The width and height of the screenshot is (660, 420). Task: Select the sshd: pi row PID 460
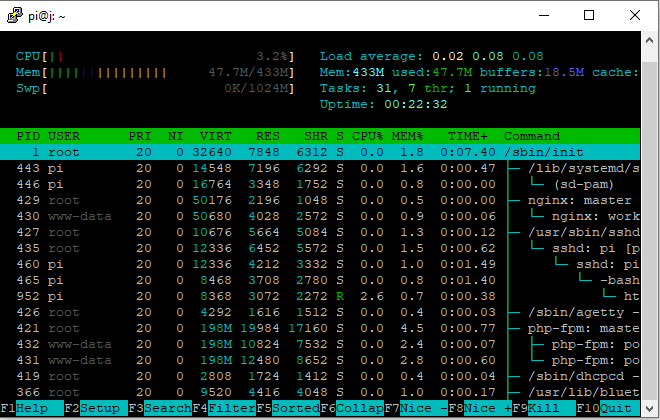320,264
